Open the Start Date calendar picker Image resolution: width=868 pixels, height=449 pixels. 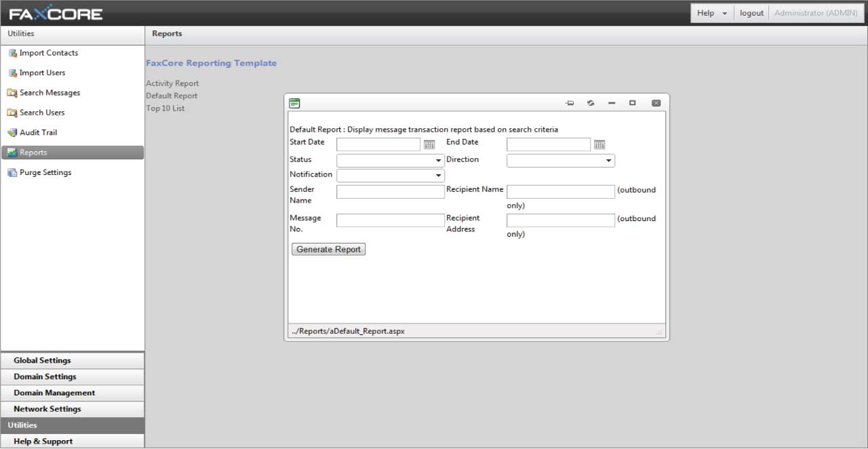[x=429, y=144]
